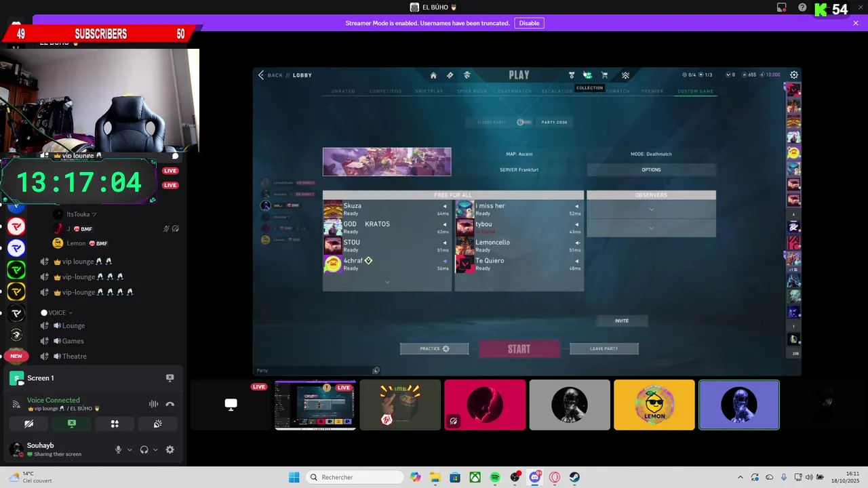Mute the Discord microphone

tap(118, 449)
